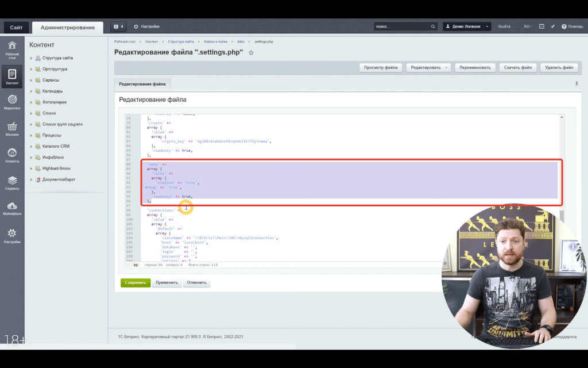Add page to favorites star icon

pyautogui.click(x=252, y=53)
